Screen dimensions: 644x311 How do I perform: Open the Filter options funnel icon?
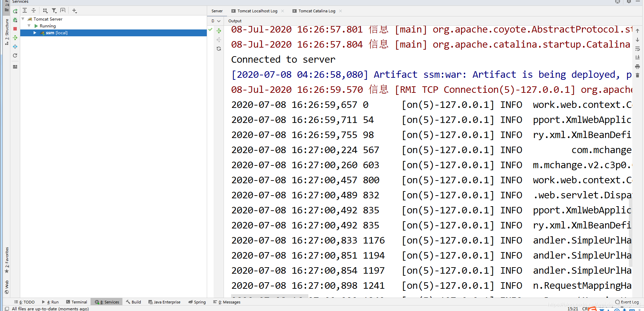click(54, 11)
